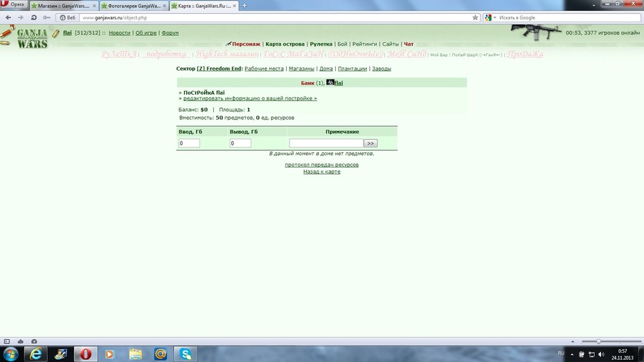
Task: Open the Об игре link
Action: 146,33
